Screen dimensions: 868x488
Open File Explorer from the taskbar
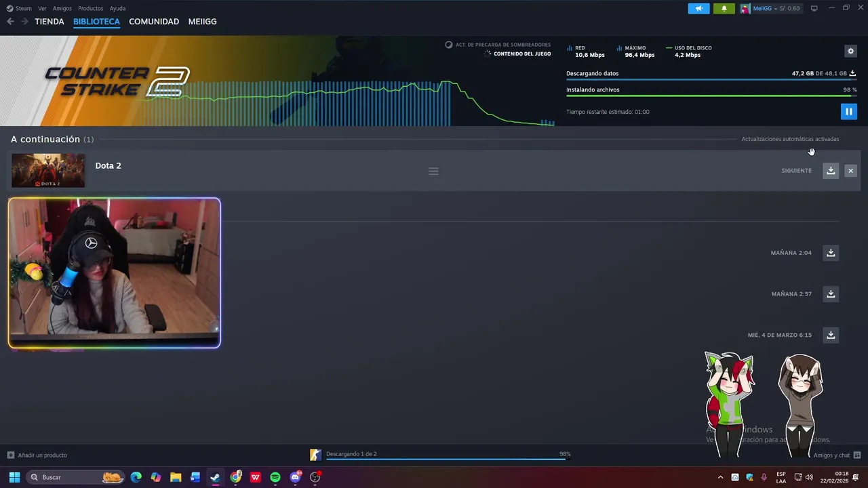pos(176,477)
